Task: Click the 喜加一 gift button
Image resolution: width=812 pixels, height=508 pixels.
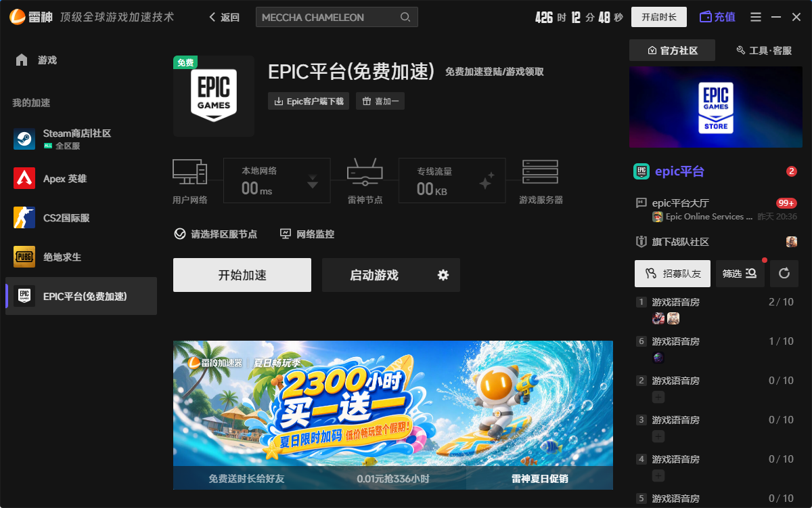Action: [x=380, y=102]
